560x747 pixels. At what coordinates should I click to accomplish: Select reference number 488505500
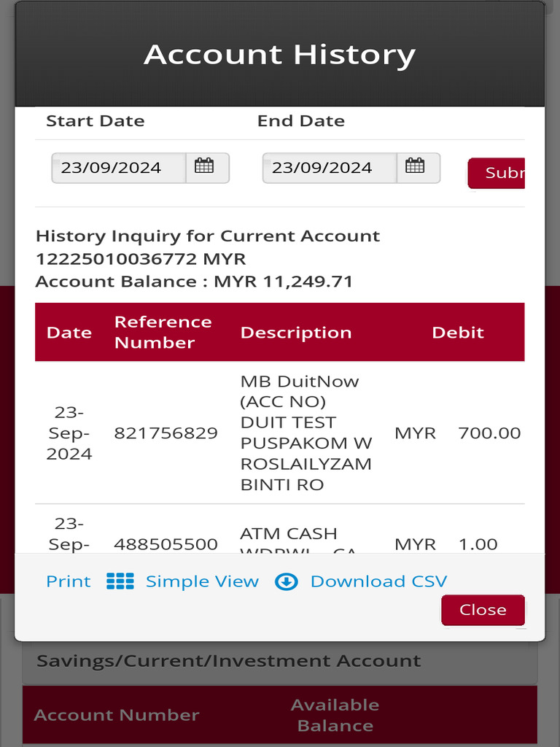tap(166, 543)
